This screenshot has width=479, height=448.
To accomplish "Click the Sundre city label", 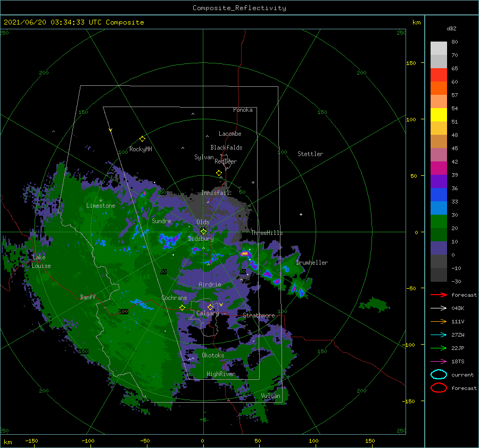I will (x=161, y=221).
